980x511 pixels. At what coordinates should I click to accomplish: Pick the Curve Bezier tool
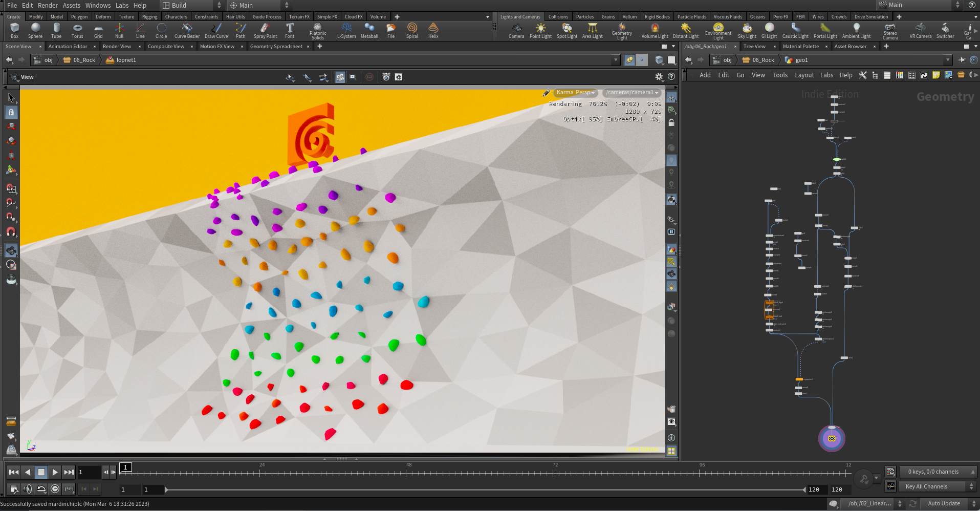pyautogui.click(x=187, y=31)
